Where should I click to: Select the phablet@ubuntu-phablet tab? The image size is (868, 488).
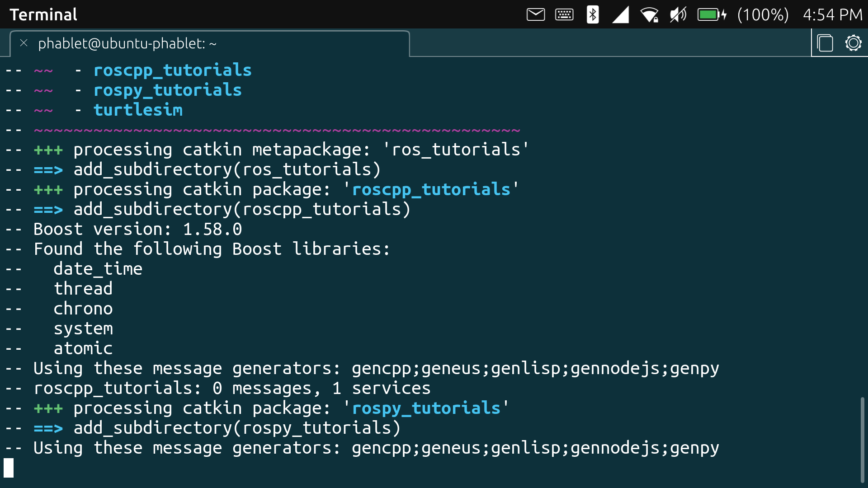(x=127, y=43)
